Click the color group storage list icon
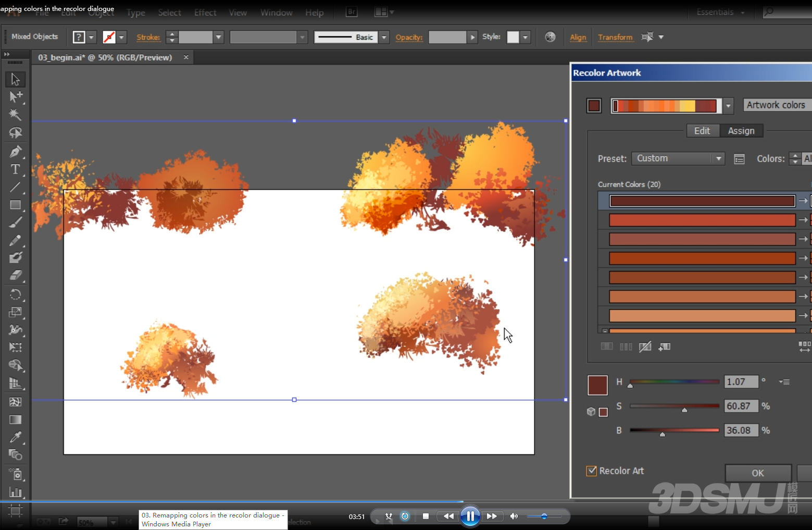This screenshot has width=812, height=530. coord(739,159)
